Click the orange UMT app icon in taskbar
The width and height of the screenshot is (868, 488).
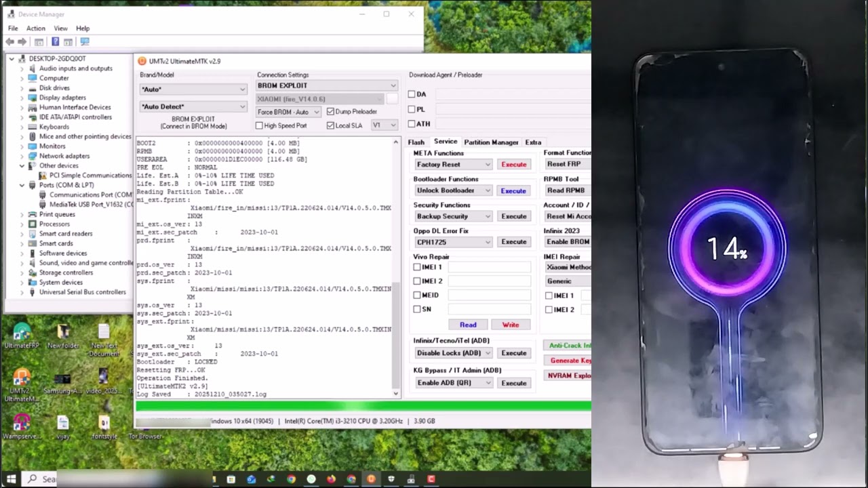[x=371, y=479]
